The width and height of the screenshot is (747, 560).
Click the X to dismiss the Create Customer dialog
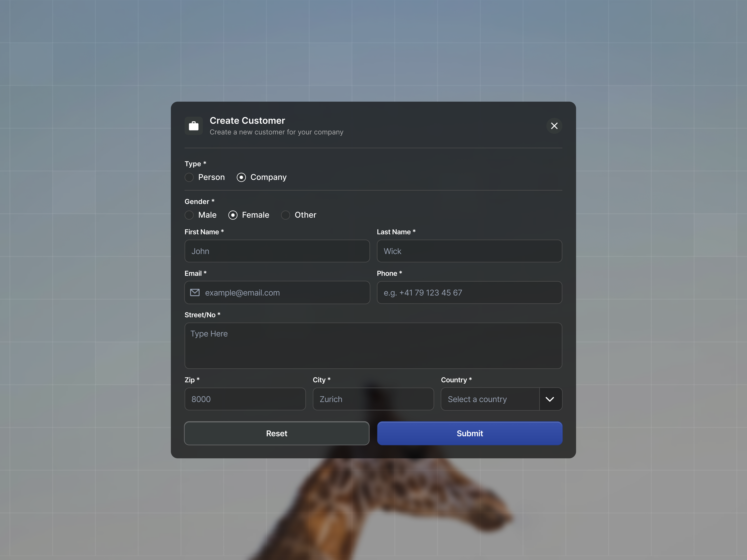[554, 126]
